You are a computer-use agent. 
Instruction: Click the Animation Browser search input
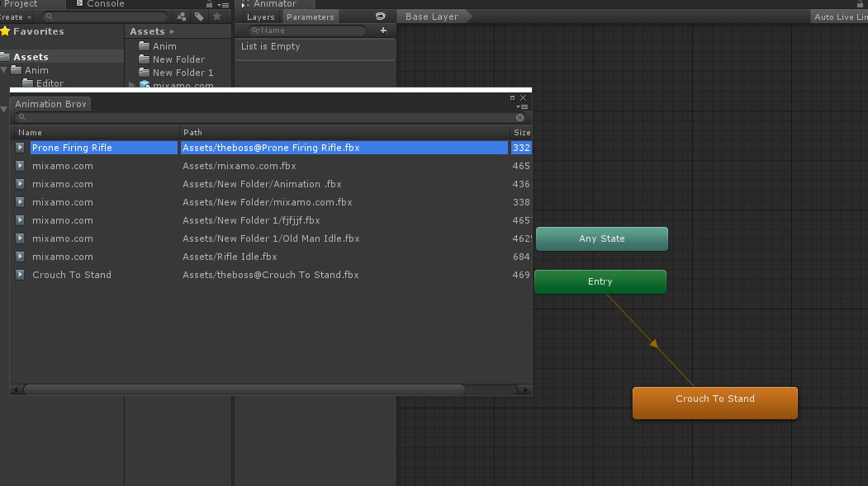click(x=270, y=117)
